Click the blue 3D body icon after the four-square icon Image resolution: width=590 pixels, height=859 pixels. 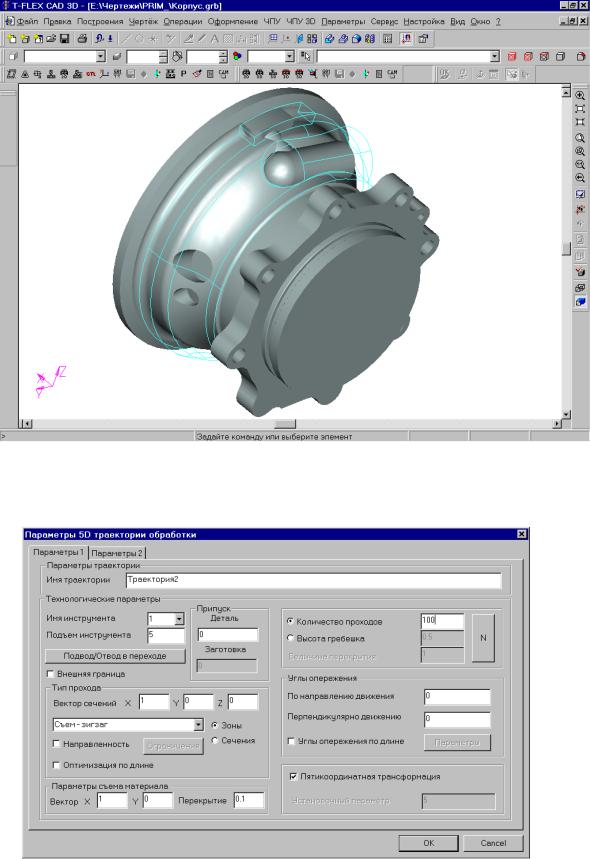click(329, 39)
